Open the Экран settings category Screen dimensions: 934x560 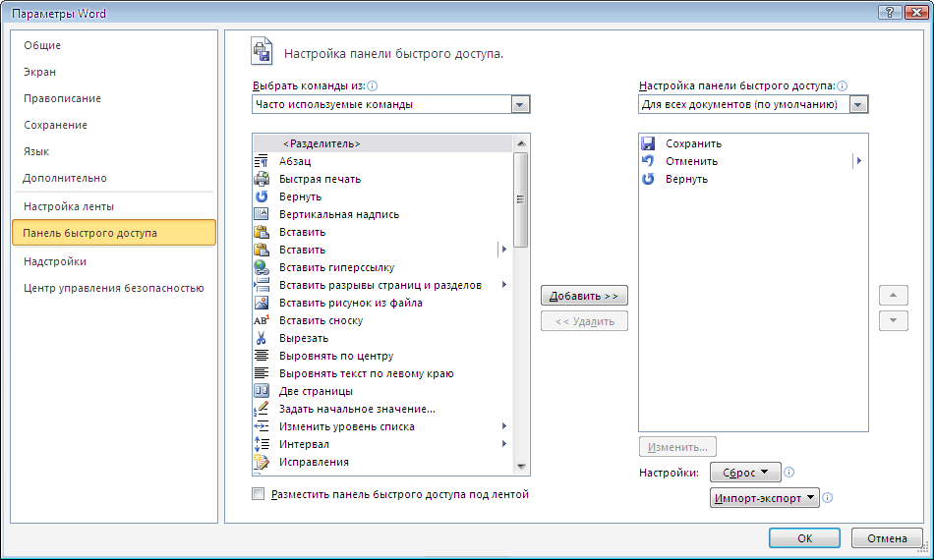39,72
